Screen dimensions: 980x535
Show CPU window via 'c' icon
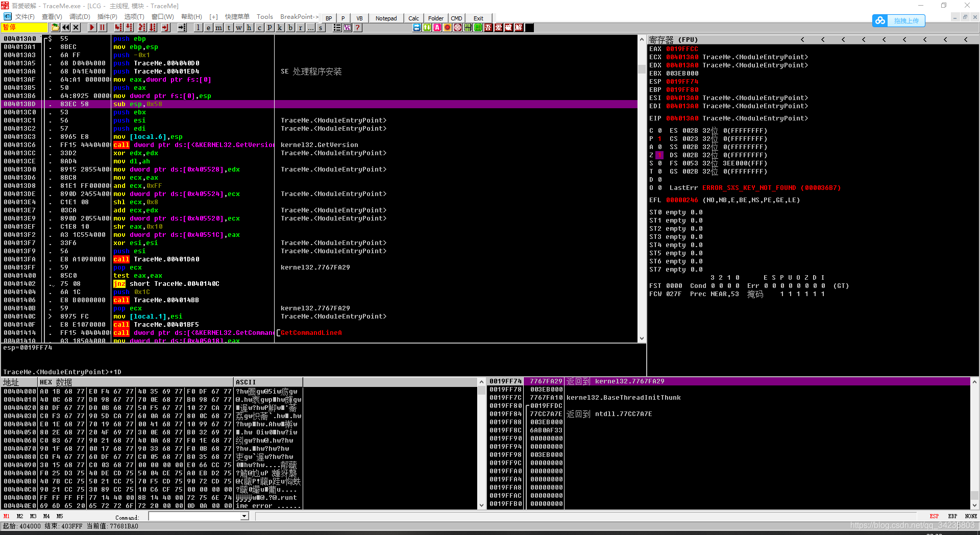[259, 28]
